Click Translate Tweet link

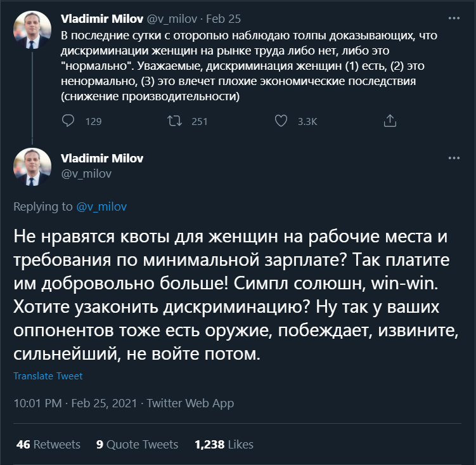click(x=48, y=376)
